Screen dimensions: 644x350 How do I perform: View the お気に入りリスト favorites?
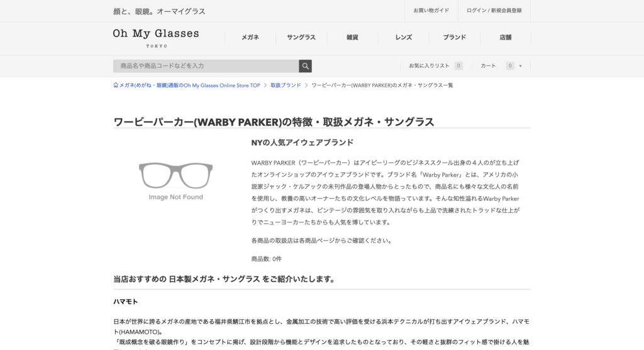click(429, 65)
